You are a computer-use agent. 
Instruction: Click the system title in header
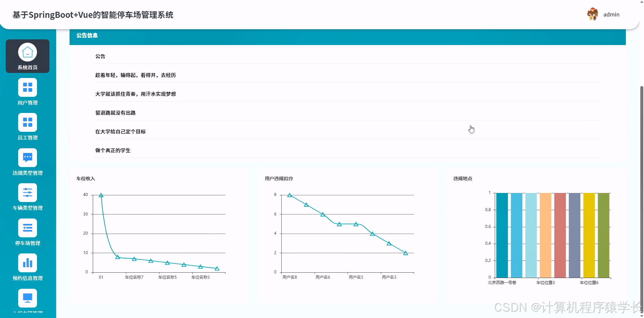click(93, 15)
